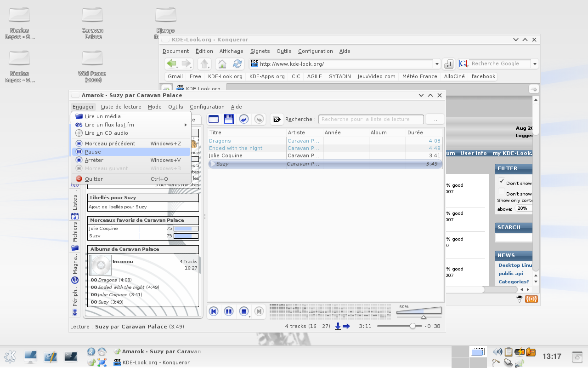This screenshot has height=368, width=588.
Task: Click the Amarok previous track button
Action: tap(214, 311)
